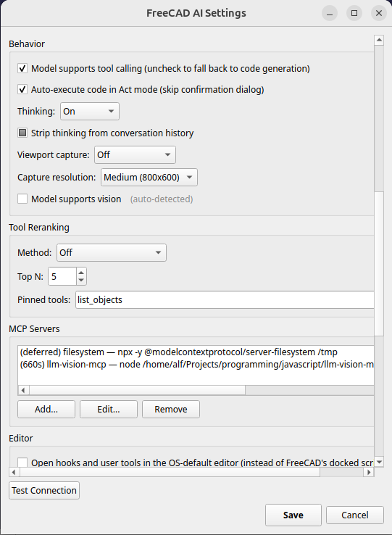Click the vertical scrollbar thumb of settings
392x535 pixels.
pos(379,263)
